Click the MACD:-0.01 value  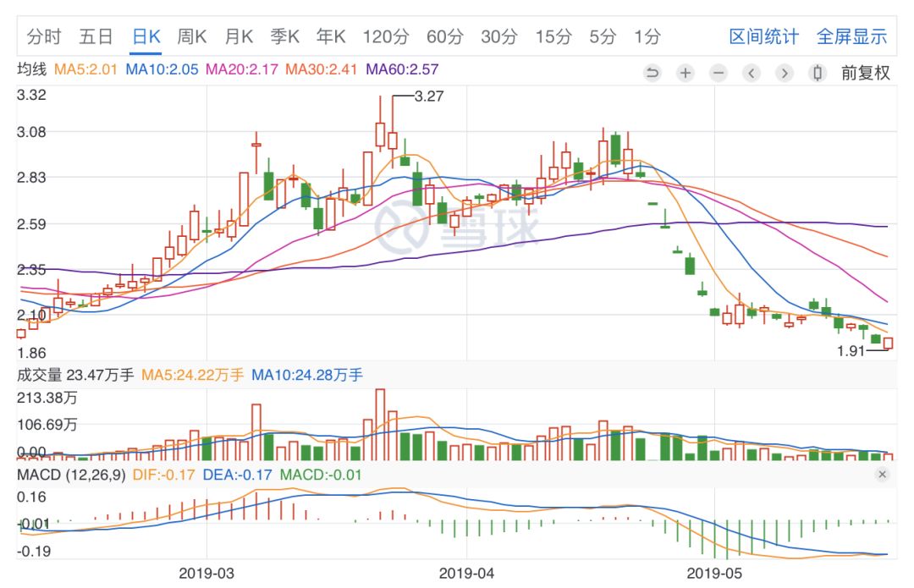point(321,475)
